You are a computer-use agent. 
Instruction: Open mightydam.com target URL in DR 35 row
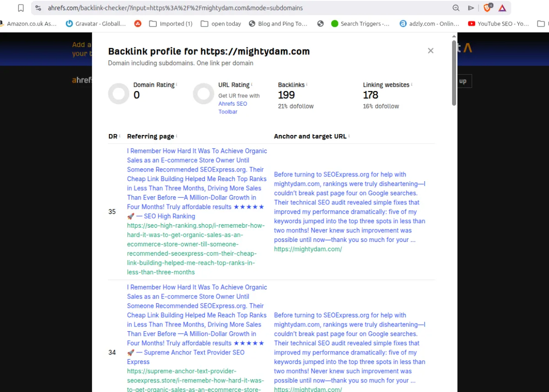(x=308, y=249)
